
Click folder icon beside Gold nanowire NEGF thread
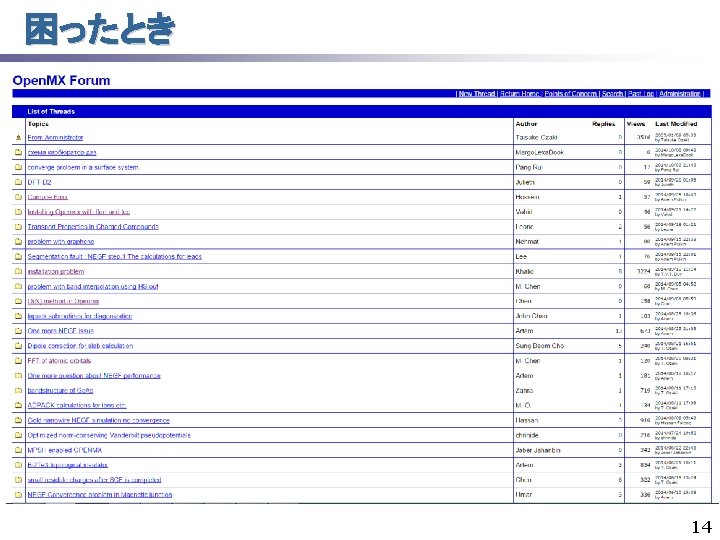tap(18, 420)
